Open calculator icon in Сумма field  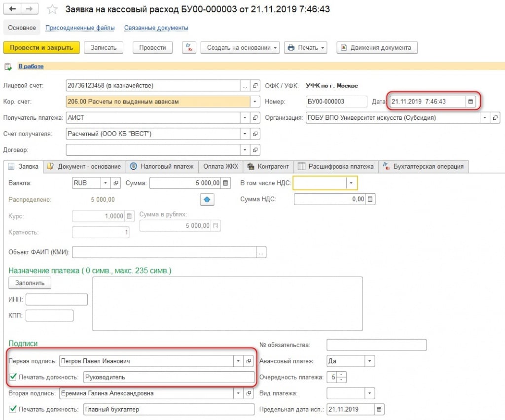pyautogui.click(x=226, y=183)
